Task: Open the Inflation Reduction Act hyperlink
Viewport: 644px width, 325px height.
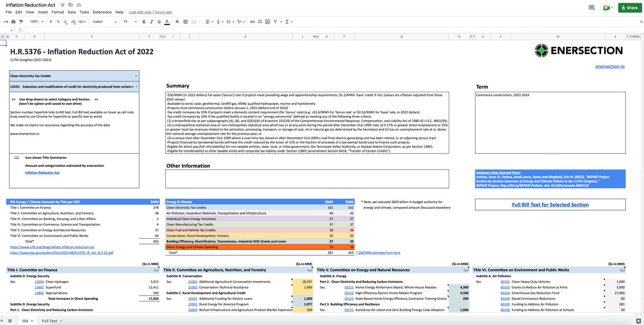Action: pyautogui.click(x=42, y=173)
